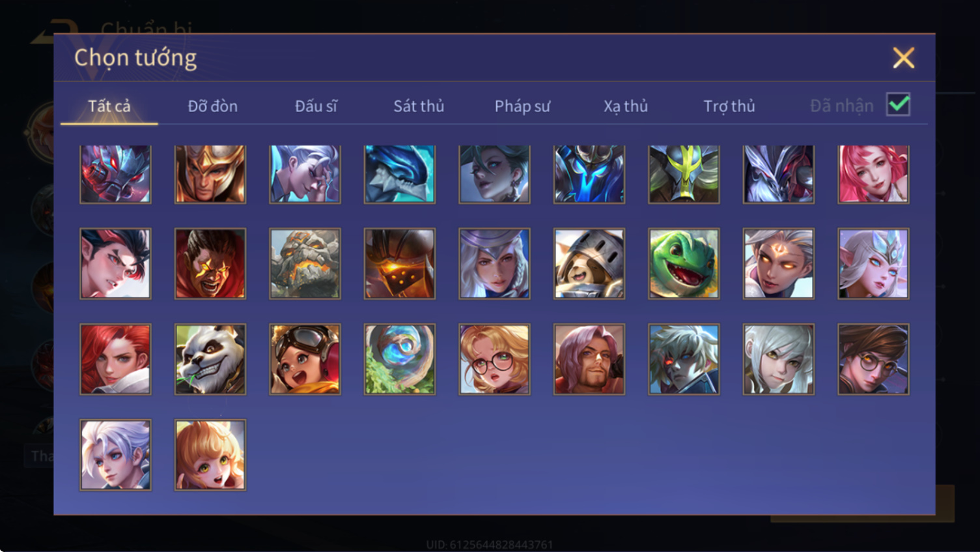Show the Trợ thủ hero category
980x552 pixels.
[x=729, y=106]
